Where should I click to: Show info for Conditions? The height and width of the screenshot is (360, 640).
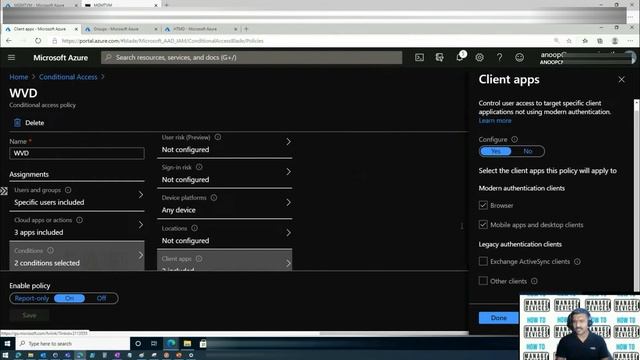(50, 250)
